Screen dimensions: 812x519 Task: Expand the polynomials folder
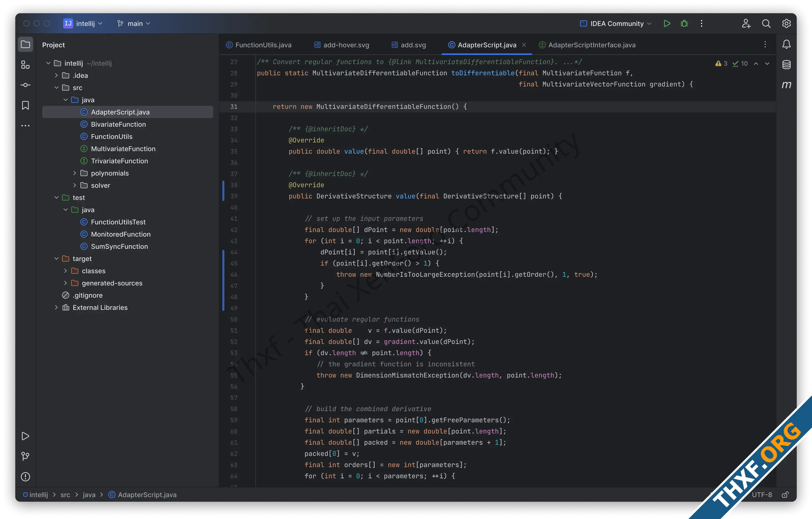(75, 173)
